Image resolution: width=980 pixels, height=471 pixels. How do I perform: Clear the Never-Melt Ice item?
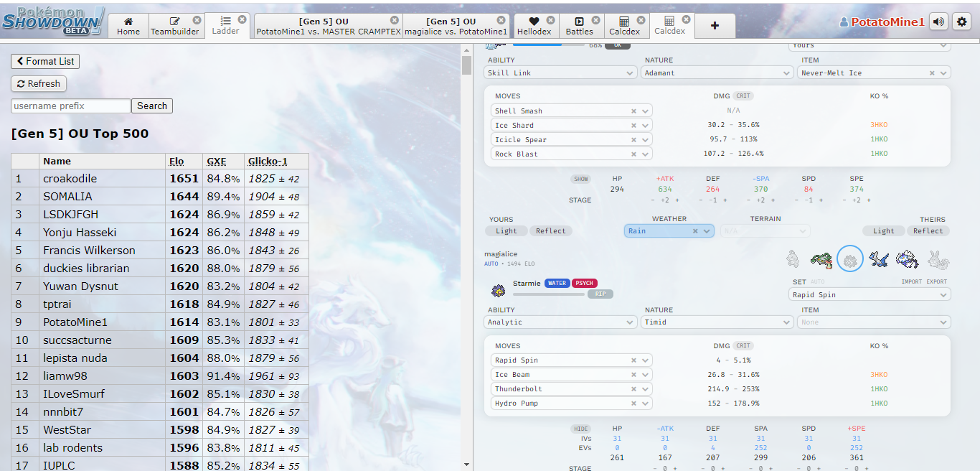932,73
